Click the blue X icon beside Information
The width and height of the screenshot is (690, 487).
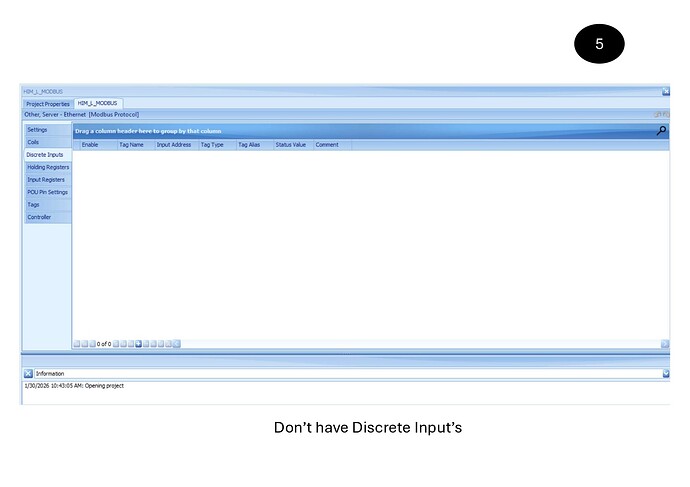click(x=28, y=373)
